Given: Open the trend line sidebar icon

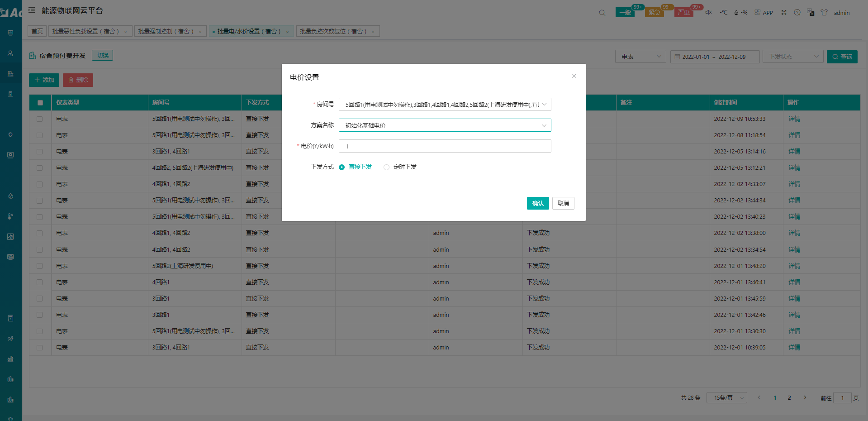Looking at the screenshot, I should tap(10, 339).
